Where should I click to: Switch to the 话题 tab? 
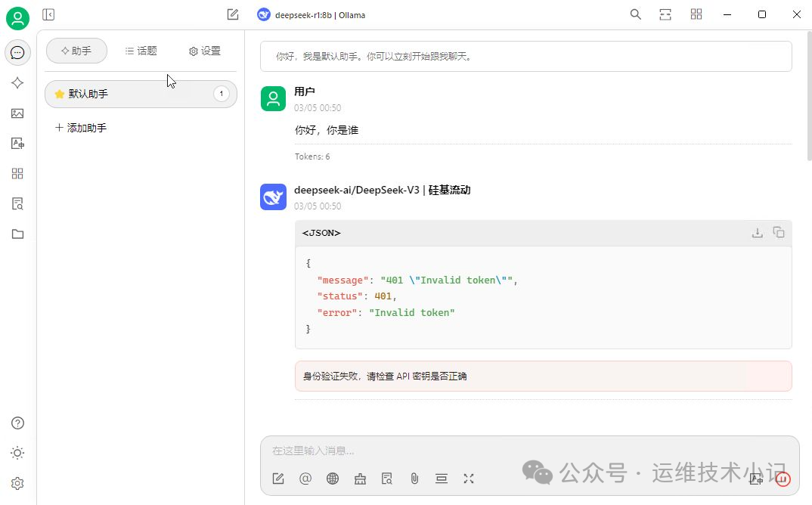[x=141, y=51]
